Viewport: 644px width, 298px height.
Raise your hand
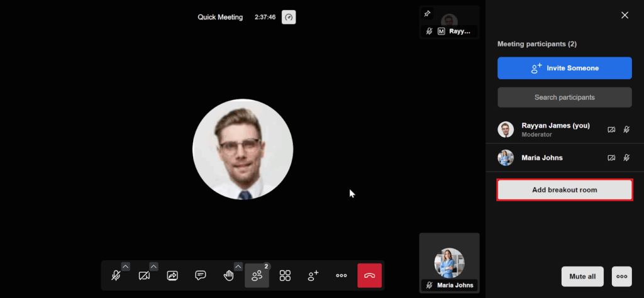(x=228, y=275)
